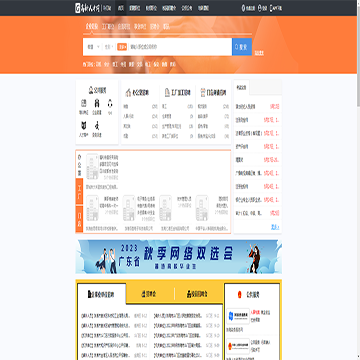Open the red emblem logo card under 公共服务

(238, 346)
